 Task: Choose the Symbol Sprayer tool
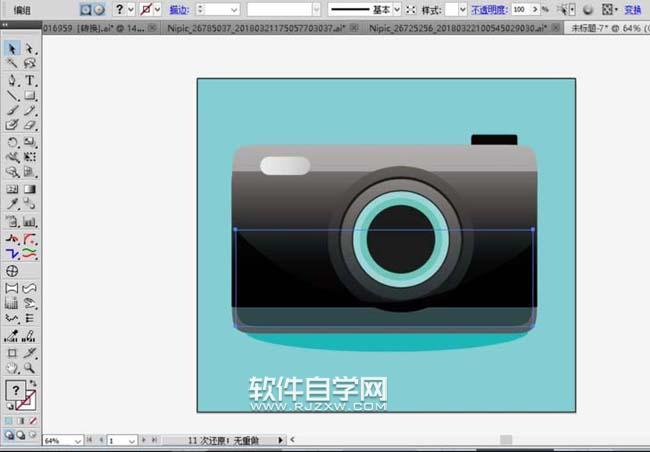(x=12, y=221)
